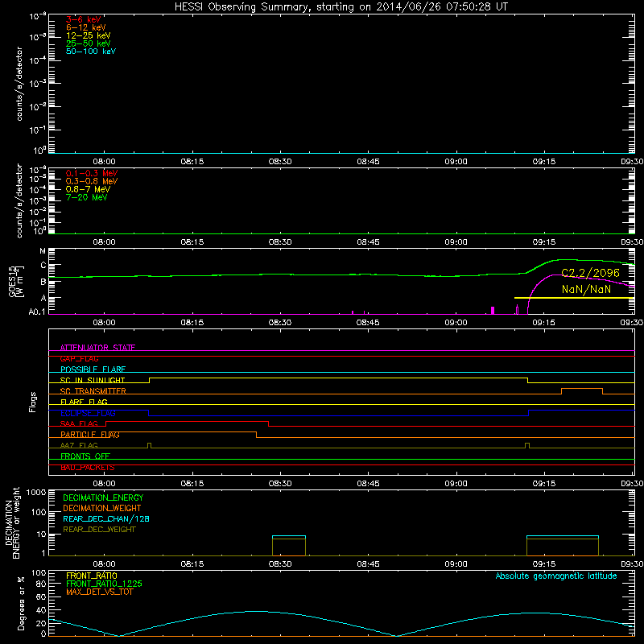Select the 3-6 keV legend label
Viewport: 644px width, 644px height.
click(x=84, y=19)
